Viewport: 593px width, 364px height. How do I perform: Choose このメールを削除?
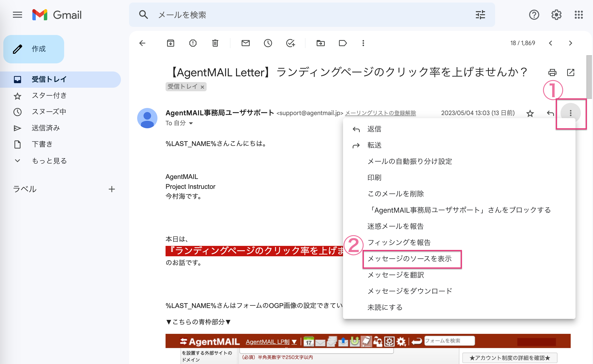459,194
